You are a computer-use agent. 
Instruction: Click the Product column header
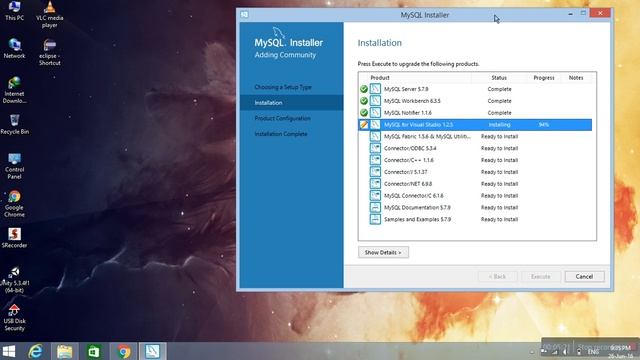pos(380,78)
